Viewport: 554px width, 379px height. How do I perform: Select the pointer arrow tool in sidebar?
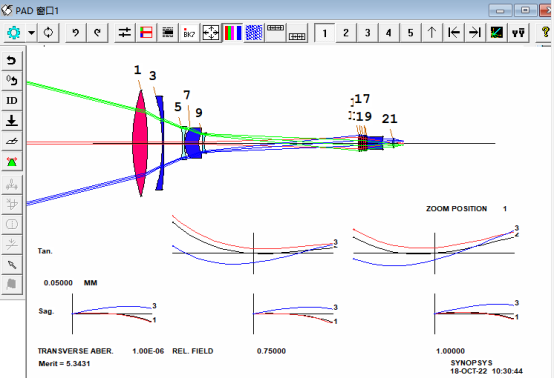[12, 265]
